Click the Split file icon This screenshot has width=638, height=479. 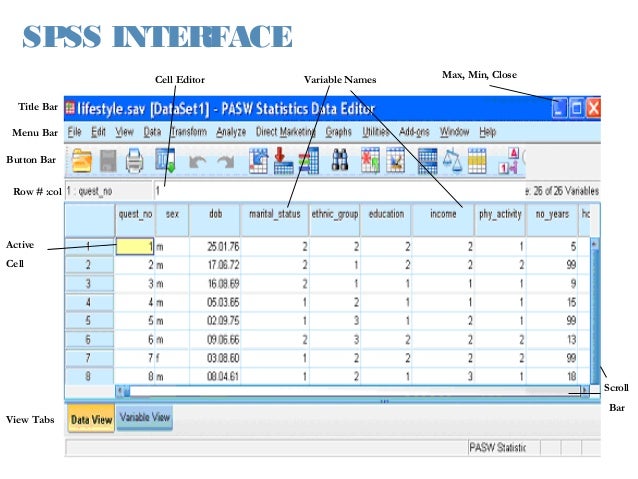click(428, 161)
